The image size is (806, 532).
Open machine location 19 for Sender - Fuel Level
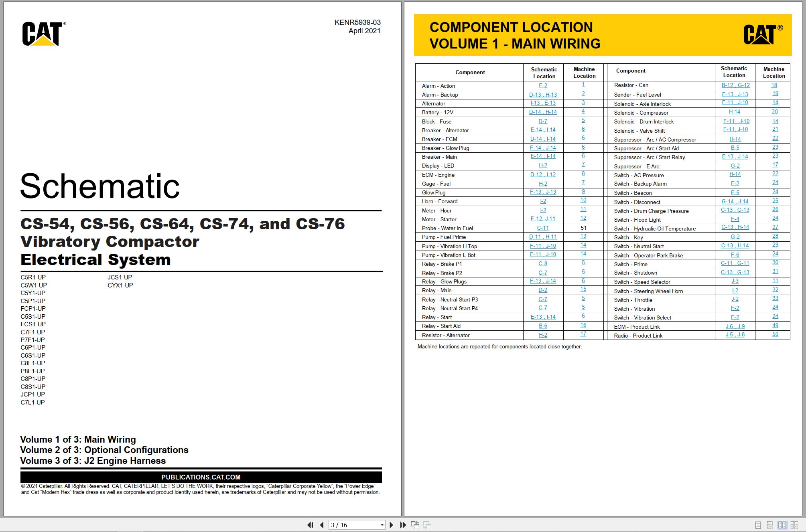tap(775, 93)
